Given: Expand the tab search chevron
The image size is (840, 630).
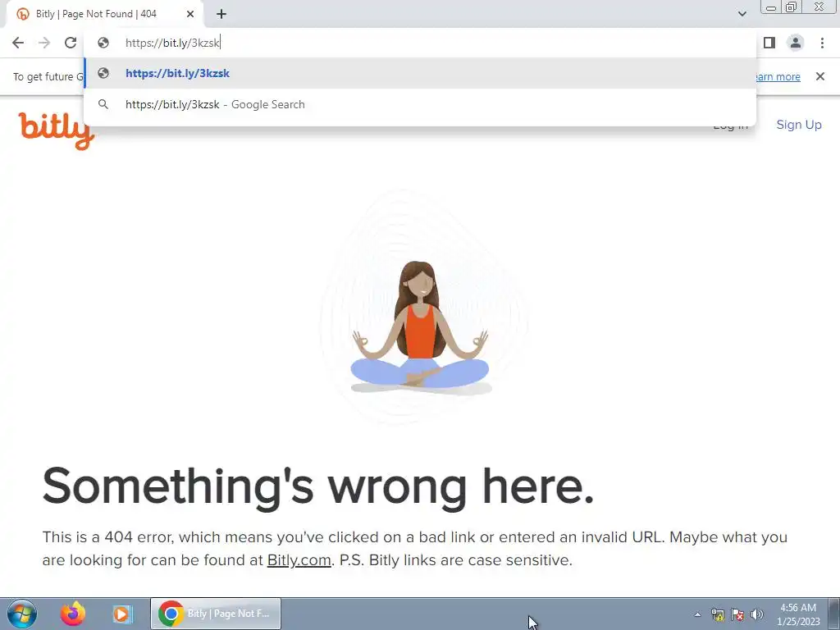Looking at the screenshot, I should 742,14.
